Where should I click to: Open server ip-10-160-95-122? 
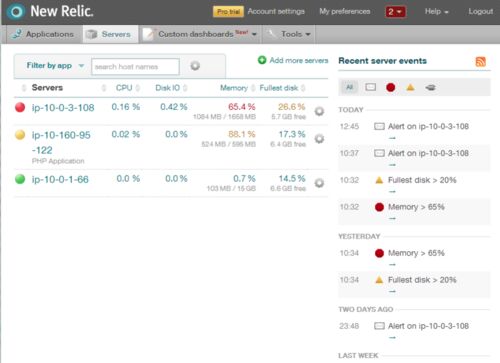pyautogui.click(x=61, y=142)
